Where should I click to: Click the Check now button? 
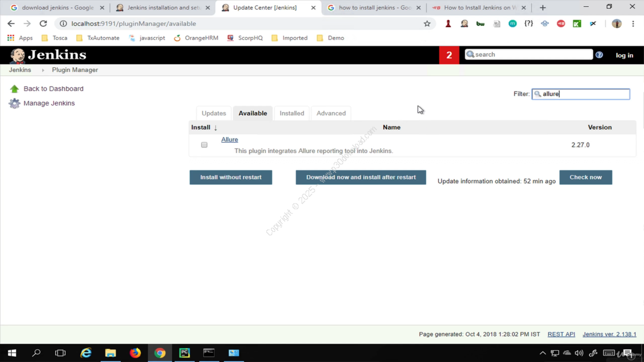point(586,177)
